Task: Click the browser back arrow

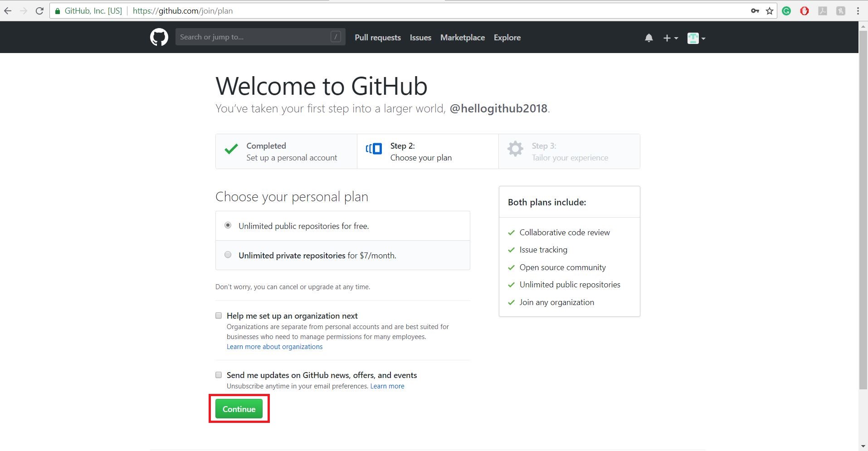Action: click(7, 11)
